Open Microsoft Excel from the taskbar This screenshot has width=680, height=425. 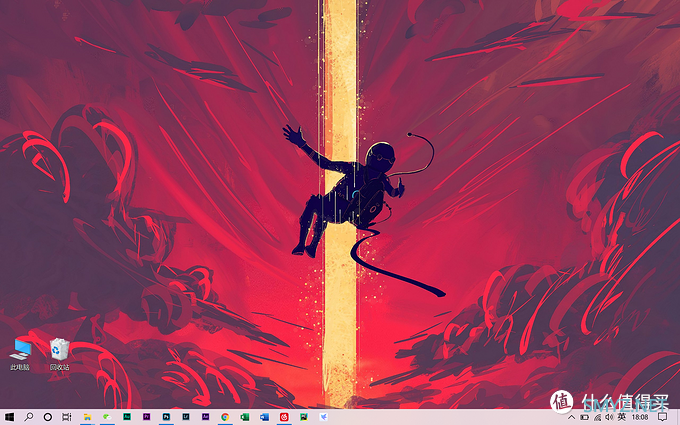(245, 417)
